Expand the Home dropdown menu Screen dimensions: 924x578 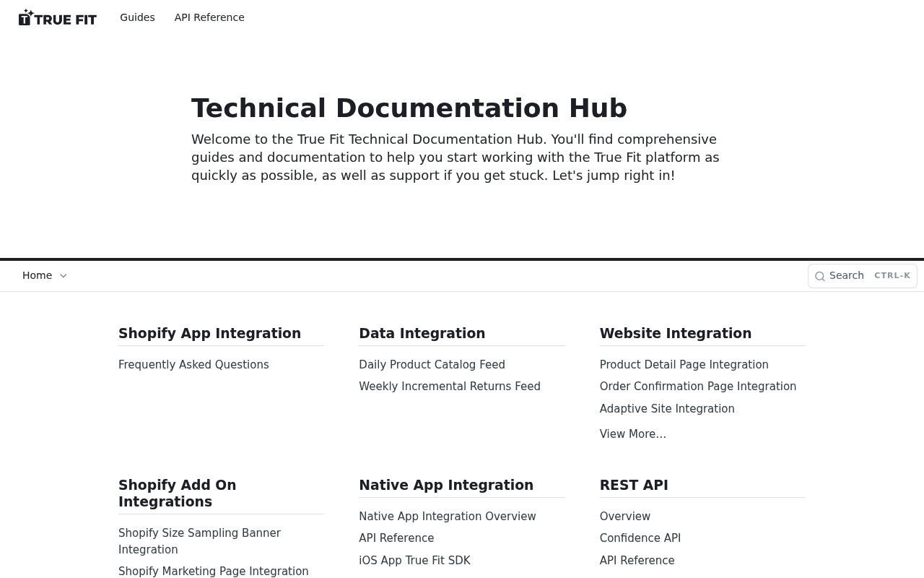click(x=45, y=275)
